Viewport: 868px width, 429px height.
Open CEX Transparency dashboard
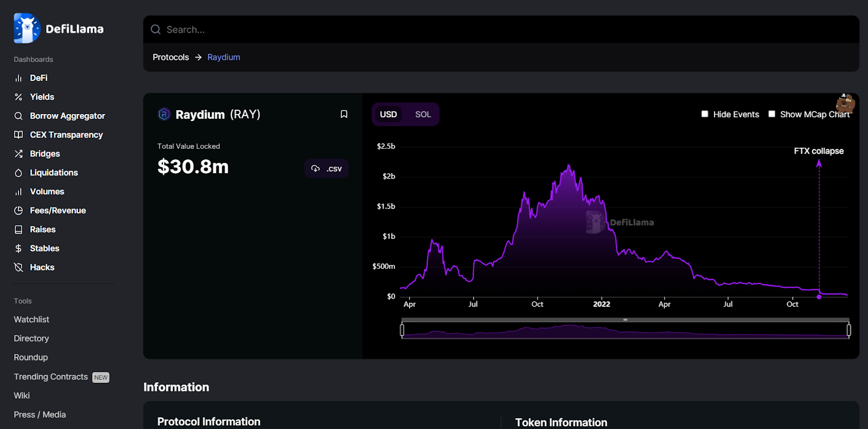tap(66, 135)
